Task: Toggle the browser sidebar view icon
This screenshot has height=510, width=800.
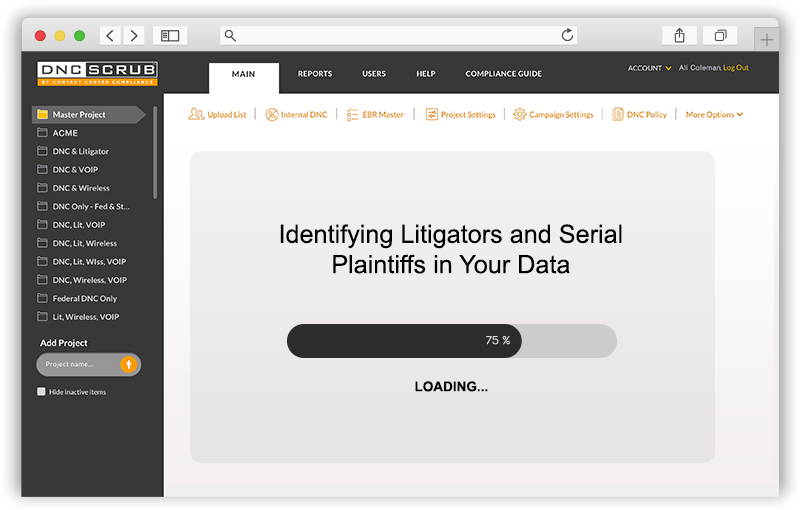Action: coord(170,36)
